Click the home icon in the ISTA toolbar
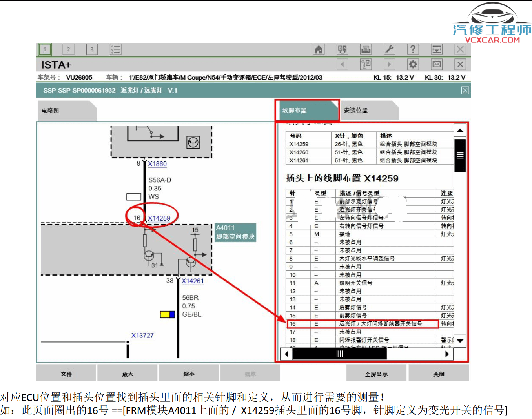 (x=319, y=49)
